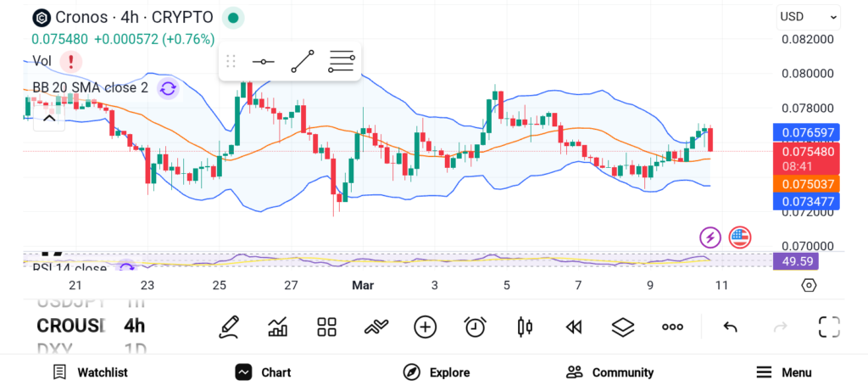Tap the alarm clock alert icon
This screenshot has width=868, height=391.
click(475, 327)
